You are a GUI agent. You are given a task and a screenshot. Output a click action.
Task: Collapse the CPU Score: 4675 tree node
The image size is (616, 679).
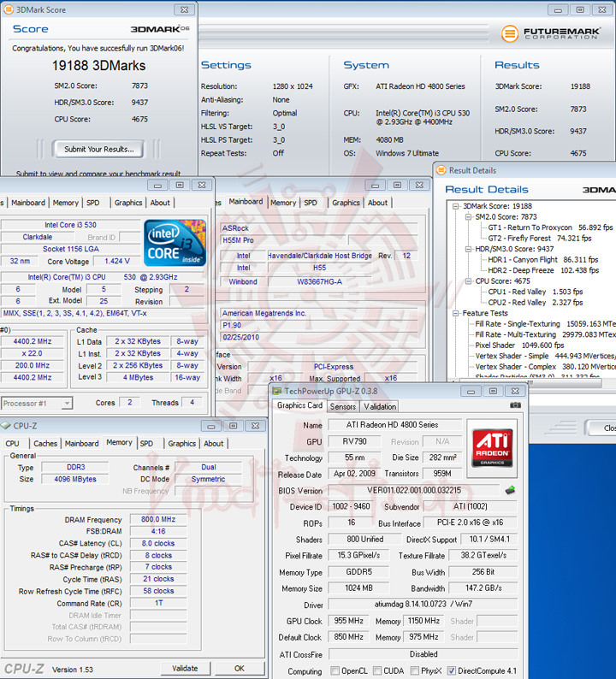tap(468, 281)
